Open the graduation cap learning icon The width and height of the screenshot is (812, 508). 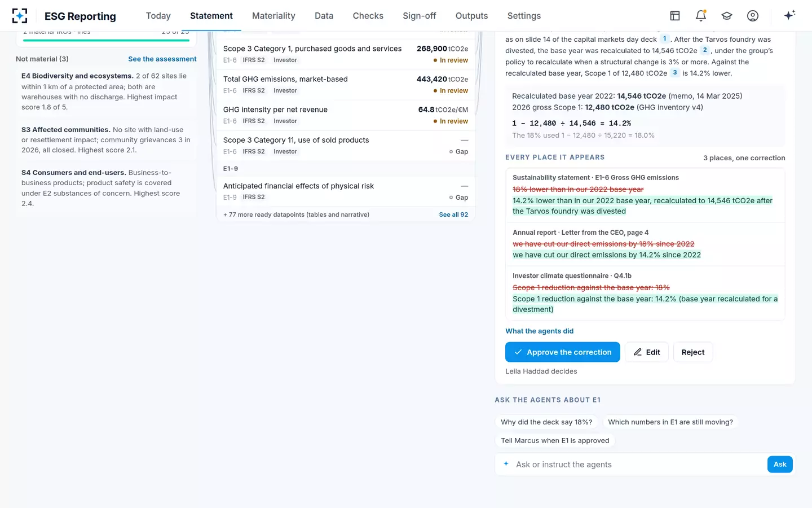pyautogui.click(x=727, y=16)
